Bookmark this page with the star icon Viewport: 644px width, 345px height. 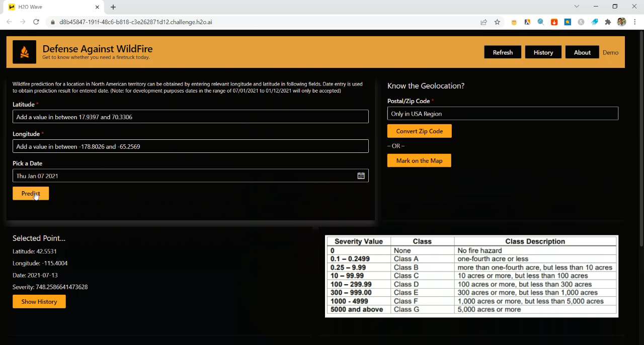[497, 22]
